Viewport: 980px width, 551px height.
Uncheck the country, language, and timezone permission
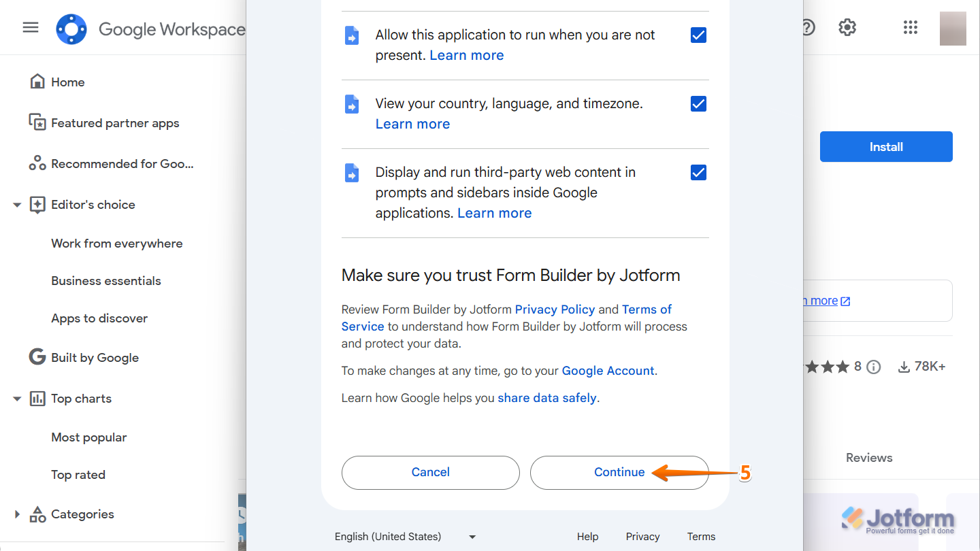pos(698,103)
